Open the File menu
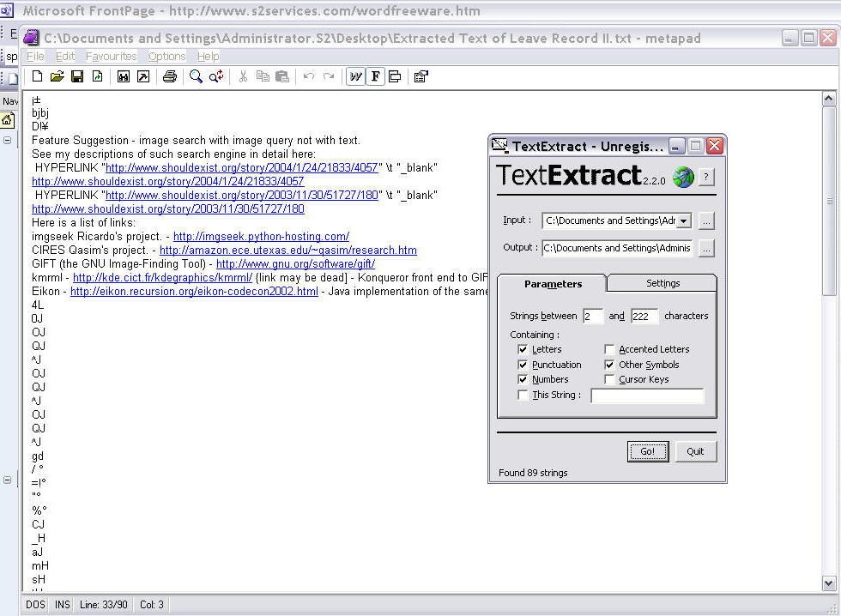Viewport: 841px width, 616px height. [x=35, y=57]
